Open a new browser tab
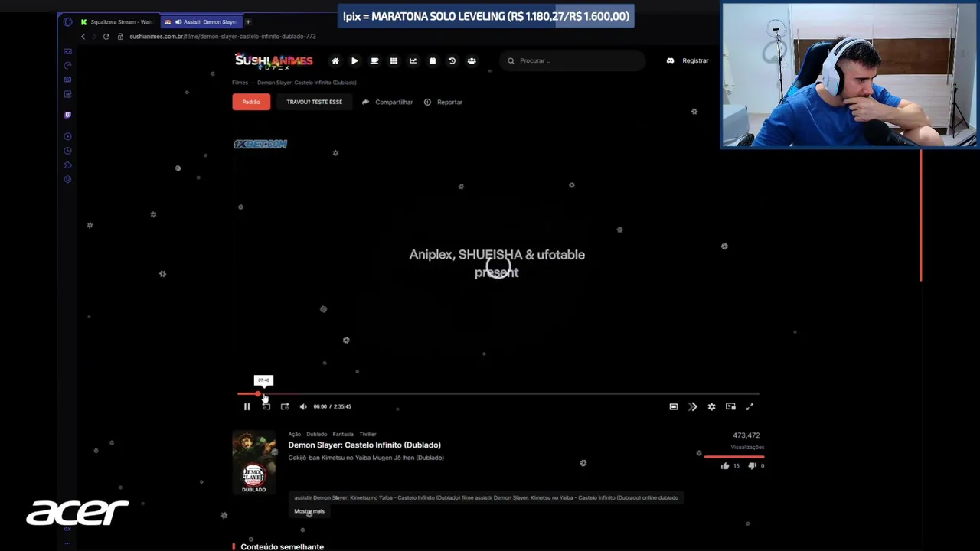This screenshot has width=980, height=551. coord(248,22)
